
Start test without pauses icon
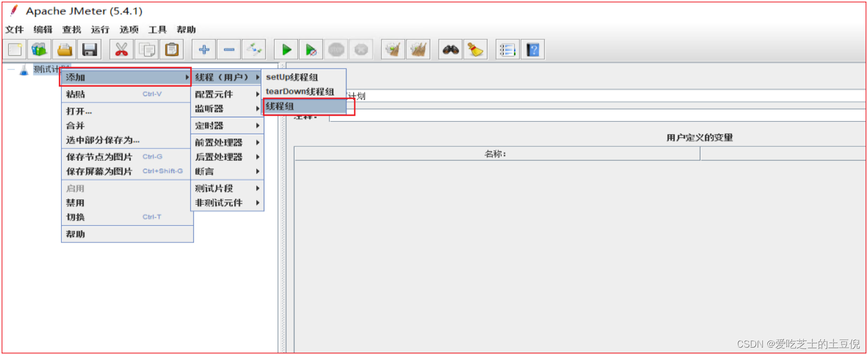[x=311, y=50]
